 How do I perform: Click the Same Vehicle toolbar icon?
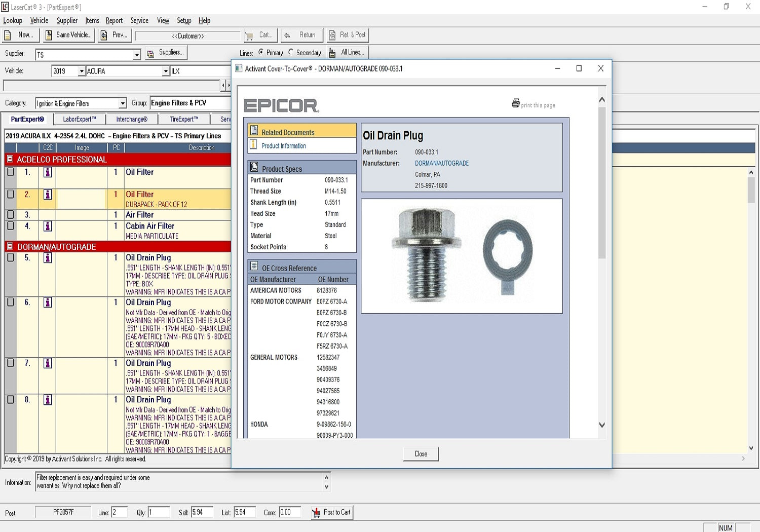[x=49, y=35]
